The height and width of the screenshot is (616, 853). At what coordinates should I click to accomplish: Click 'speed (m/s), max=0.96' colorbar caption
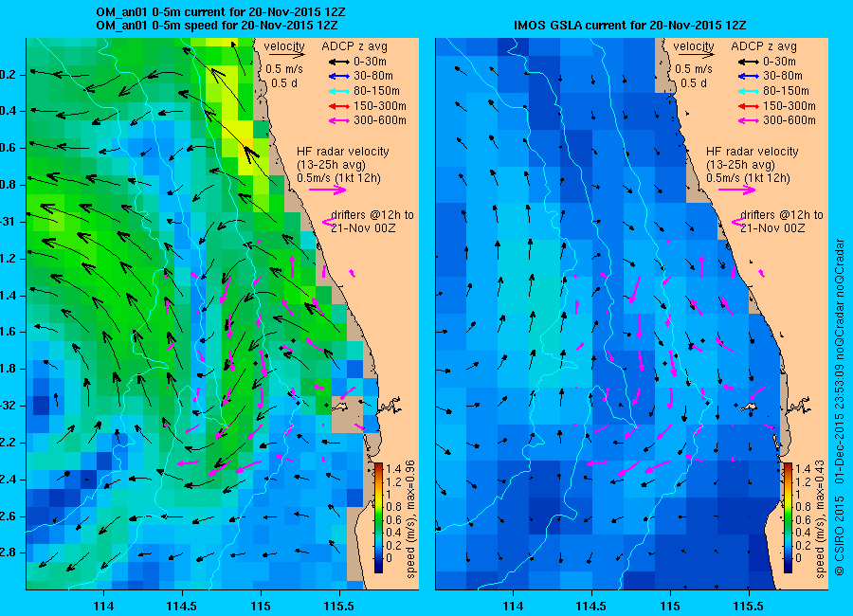click(x=410, y=519)
